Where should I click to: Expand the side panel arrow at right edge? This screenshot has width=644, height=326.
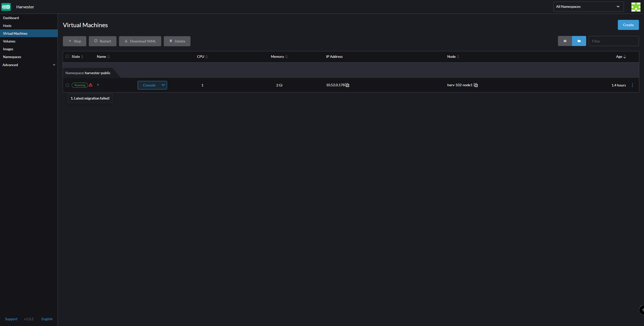click(x=642, y=310)
